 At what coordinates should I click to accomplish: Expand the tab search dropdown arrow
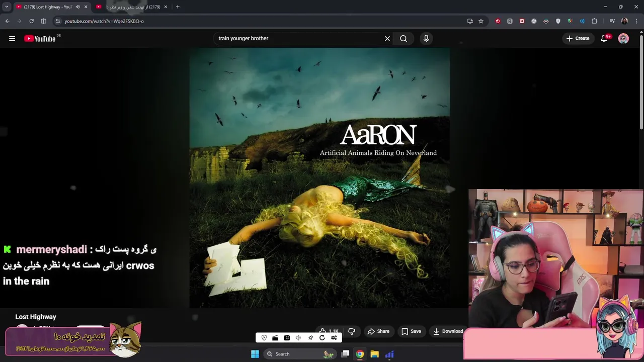point(7,7)
